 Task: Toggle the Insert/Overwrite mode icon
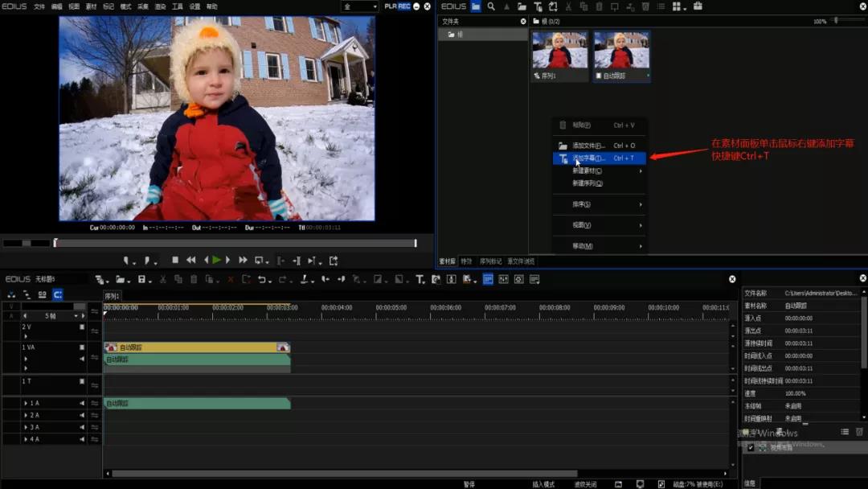(11, 294)
